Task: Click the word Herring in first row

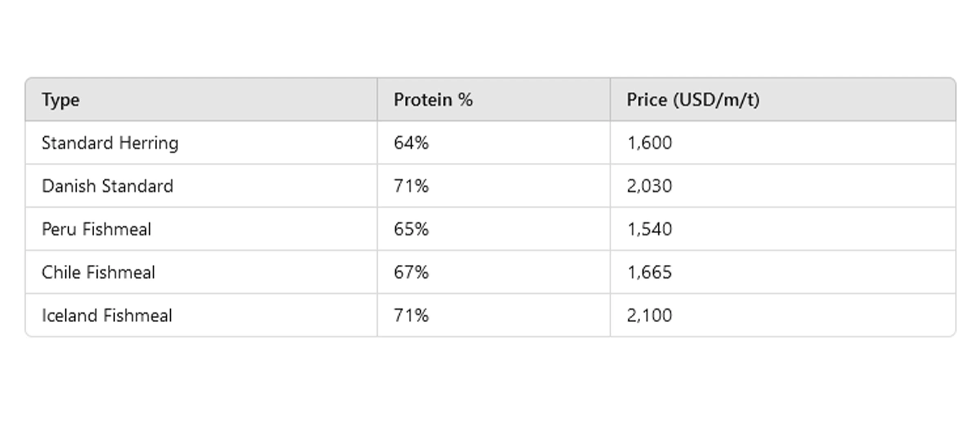Action: click(x=149, y=143)
